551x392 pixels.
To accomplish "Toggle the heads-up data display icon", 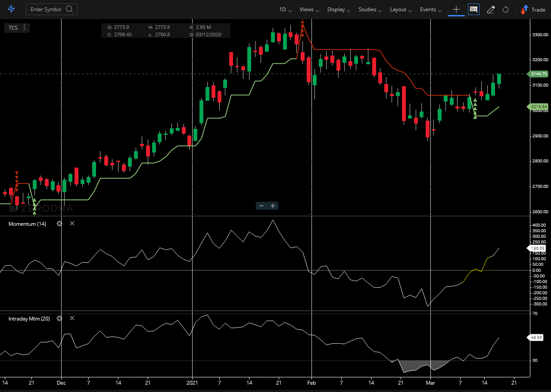I will [x=473, y=9].
